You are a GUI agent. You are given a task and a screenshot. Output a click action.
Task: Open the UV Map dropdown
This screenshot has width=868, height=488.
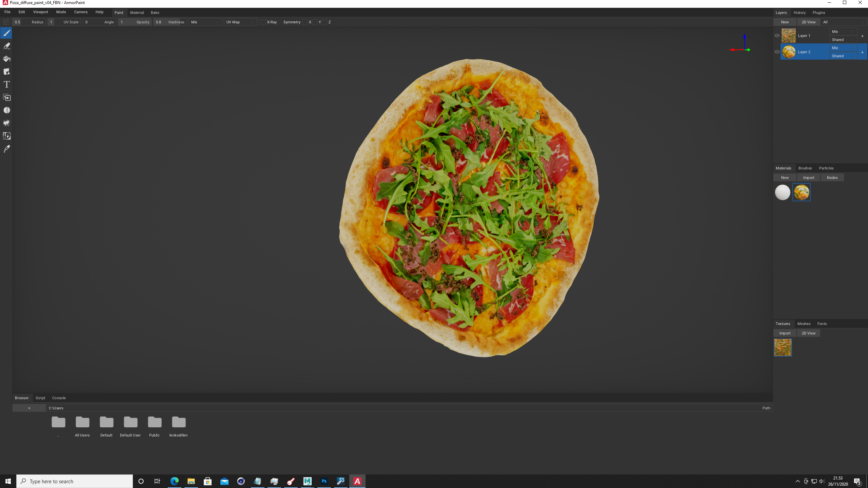coord(240,22)
